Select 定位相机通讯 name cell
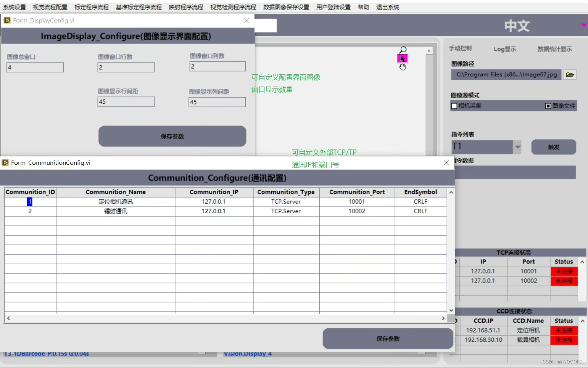The width and height of the screenshot is (588, 368). click(116, 201)
